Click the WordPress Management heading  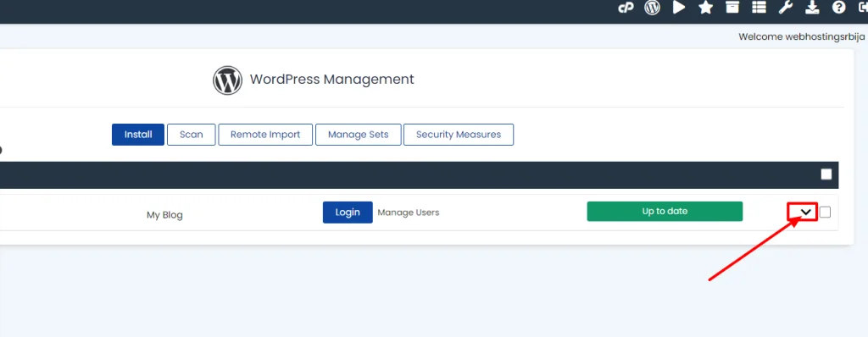[331, 79]
